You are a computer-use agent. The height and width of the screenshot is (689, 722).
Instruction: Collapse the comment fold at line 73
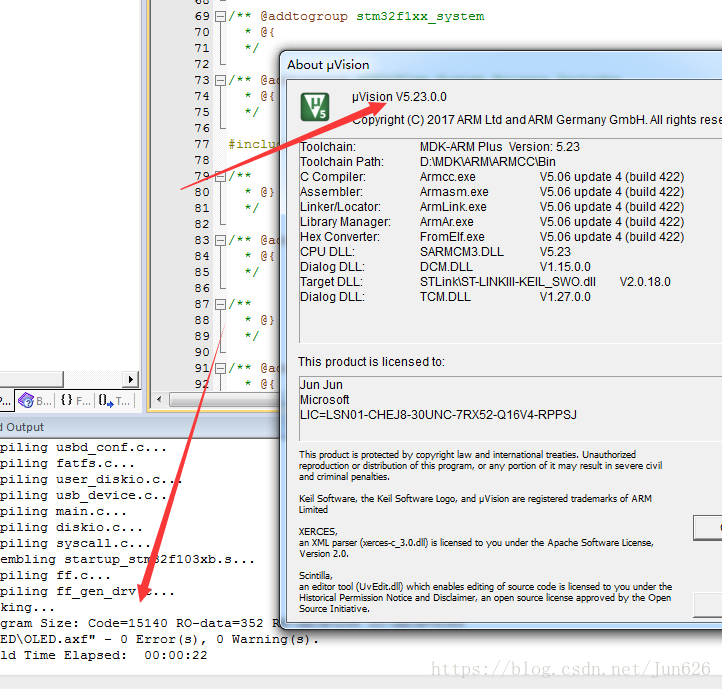(221, 81)
